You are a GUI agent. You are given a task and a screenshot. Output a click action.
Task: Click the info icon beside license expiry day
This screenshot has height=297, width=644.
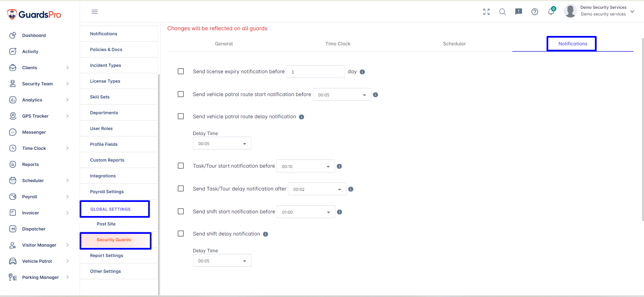362,72
